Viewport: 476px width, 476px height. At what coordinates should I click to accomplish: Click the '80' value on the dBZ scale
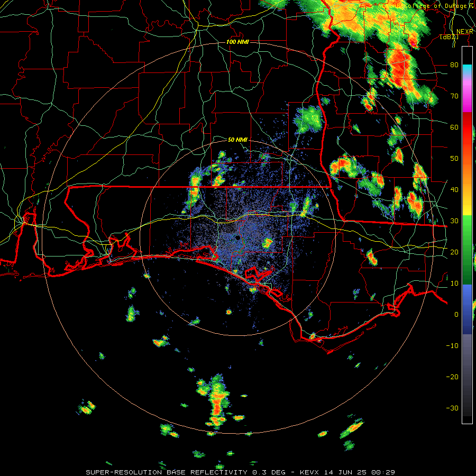[x=454, y=65]
